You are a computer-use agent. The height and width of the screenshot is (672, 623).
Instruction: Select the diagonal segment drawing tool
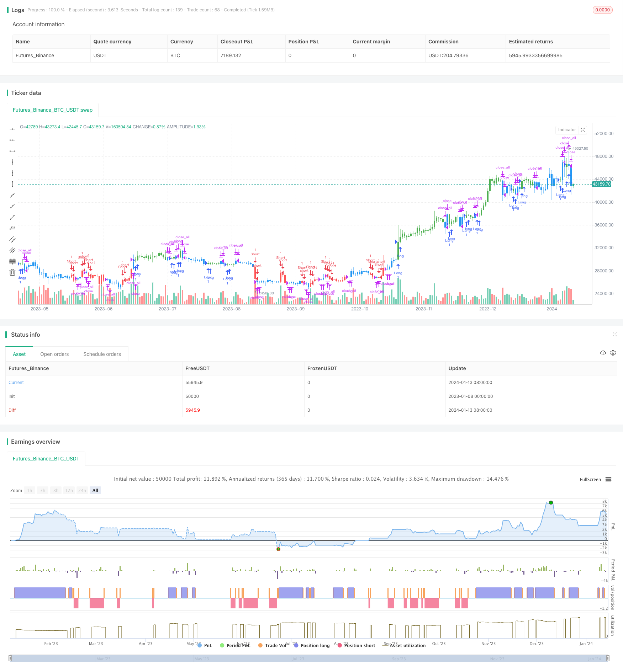pos(12,217)
